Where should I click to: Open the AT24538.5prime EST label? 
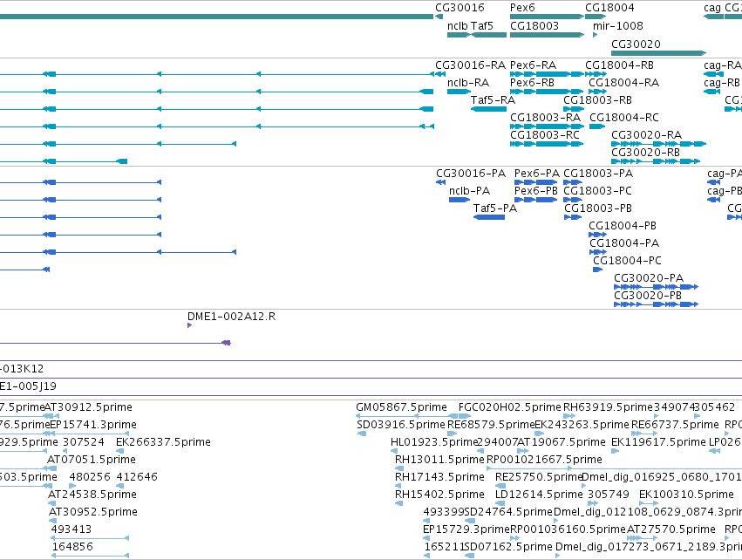92,495
